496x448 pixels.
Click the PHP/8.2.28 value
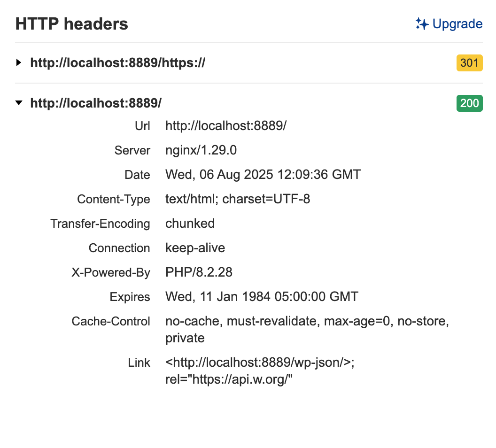[199, 272]
